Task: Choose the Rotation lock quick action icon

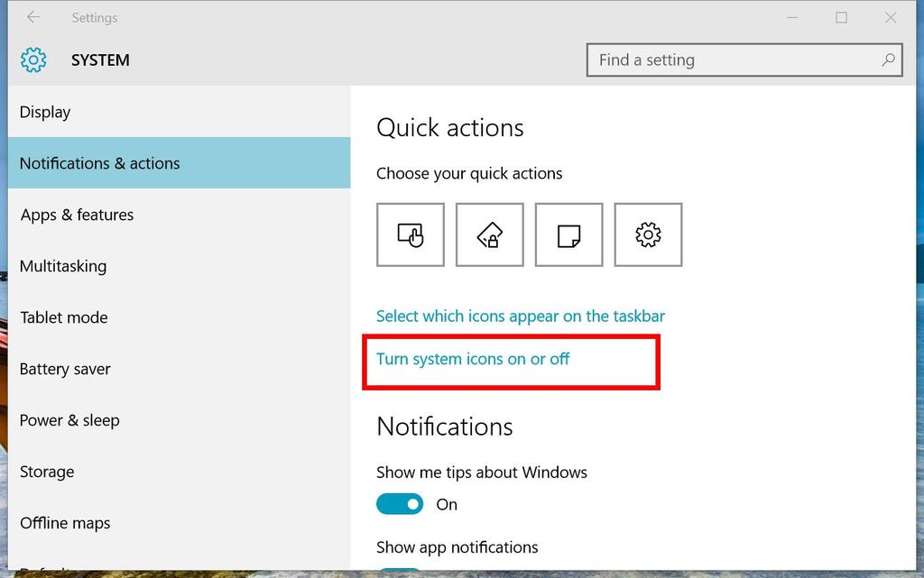Action: pos(489,234)
